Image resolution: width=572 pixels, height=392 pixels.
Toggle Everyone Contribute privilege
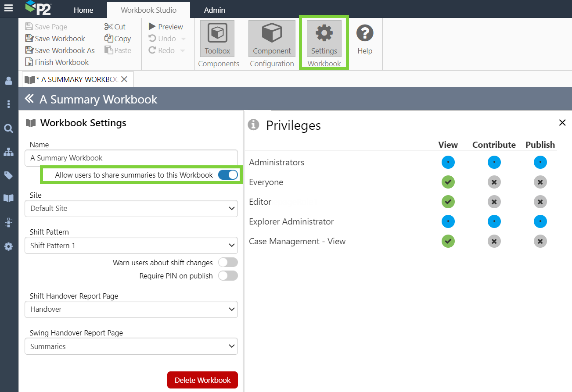494,182
